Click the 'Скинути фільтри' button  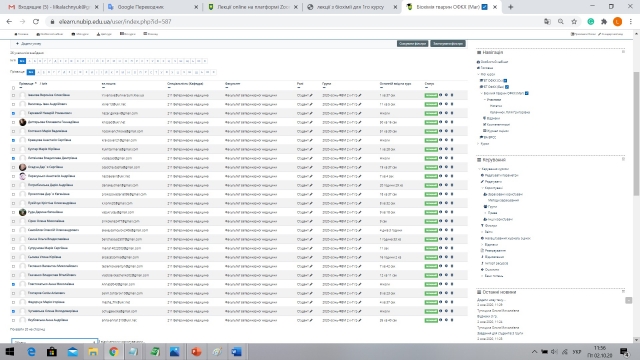pyautogui.click(x=412, y=44)
